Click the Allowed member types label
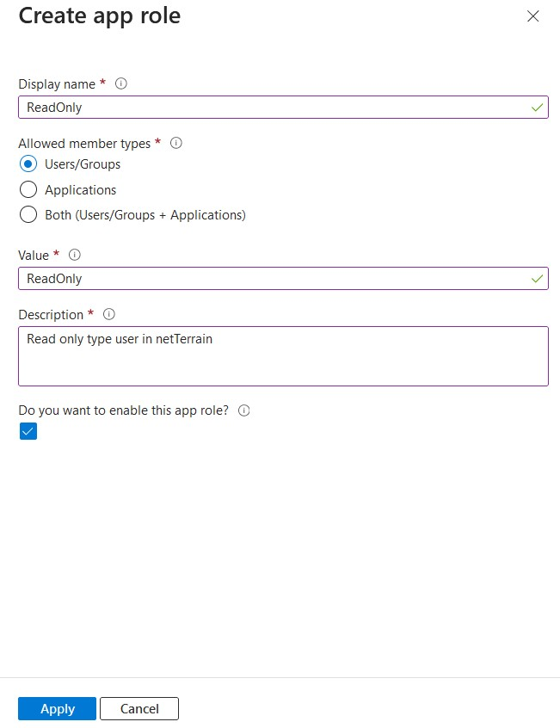Image resolution: width=560 pixels, height=728 pixels. [x=84, y=144]
